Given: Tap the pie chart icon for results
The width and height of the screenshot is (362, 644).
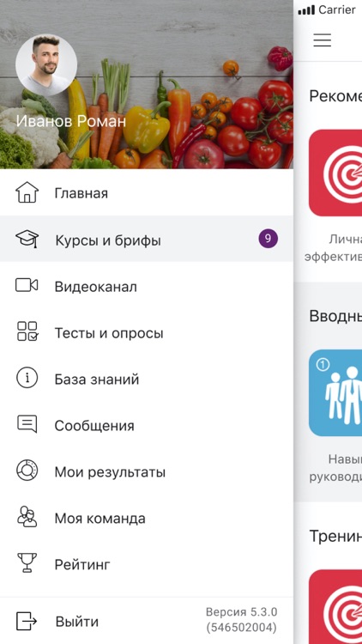Looking at the screenshot, I should click(x=27, y=471).
